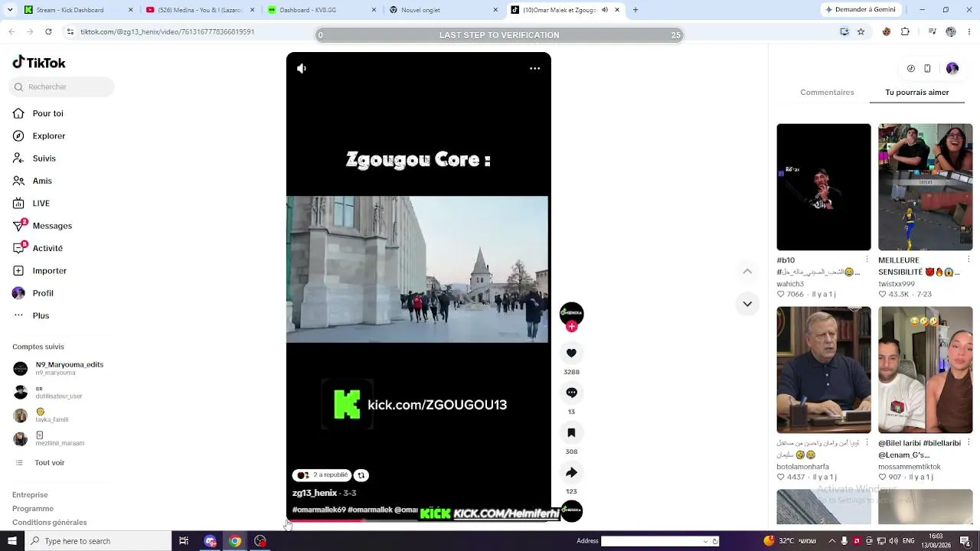
Task: Go to the previous video with up chevron
Action: pyautogui.click(x=747, y=272)
